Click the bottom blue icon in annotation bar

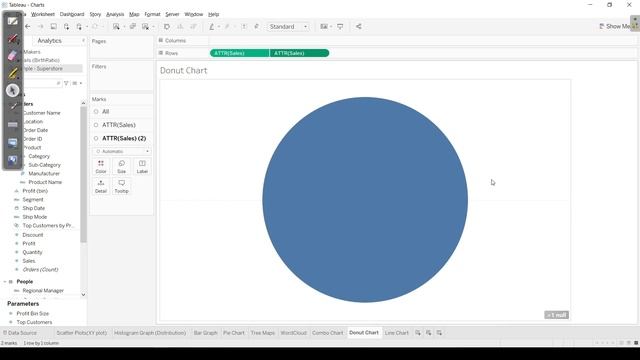click(13, 160)
